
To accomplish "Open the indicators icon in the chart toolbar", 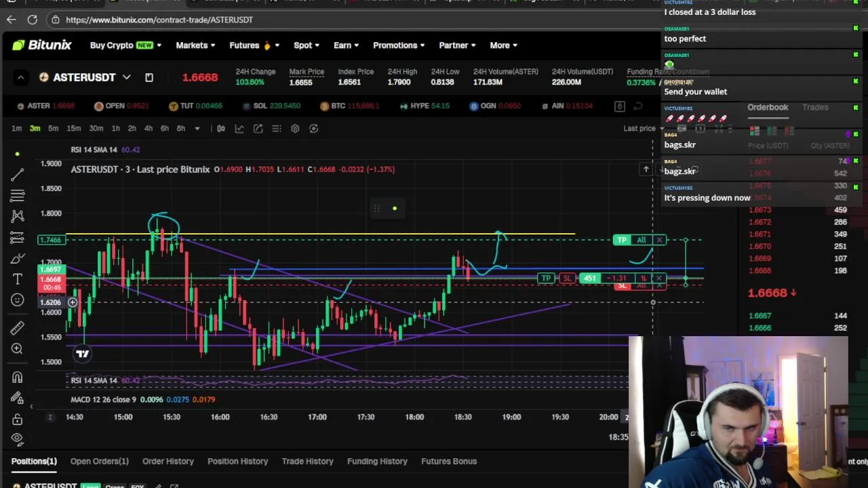I will [239, 129].
